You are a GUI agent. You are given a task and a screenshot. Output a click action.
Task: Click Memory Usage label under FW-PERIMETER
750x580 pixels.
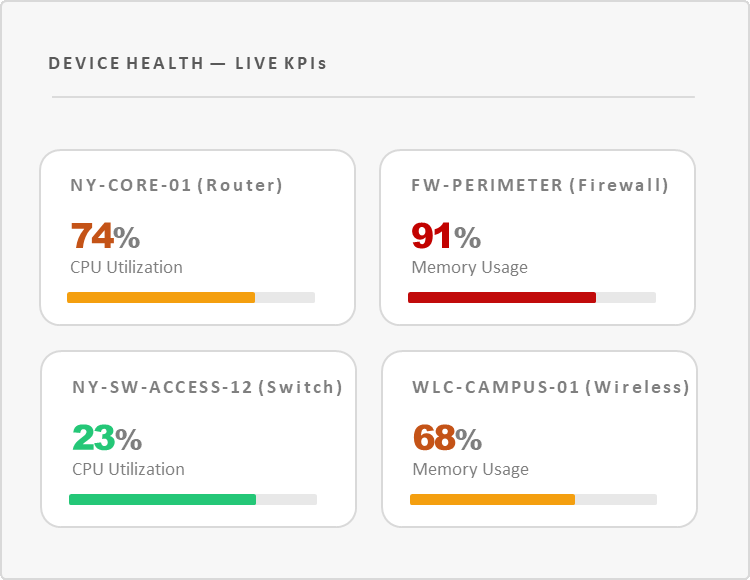point(469,267)
